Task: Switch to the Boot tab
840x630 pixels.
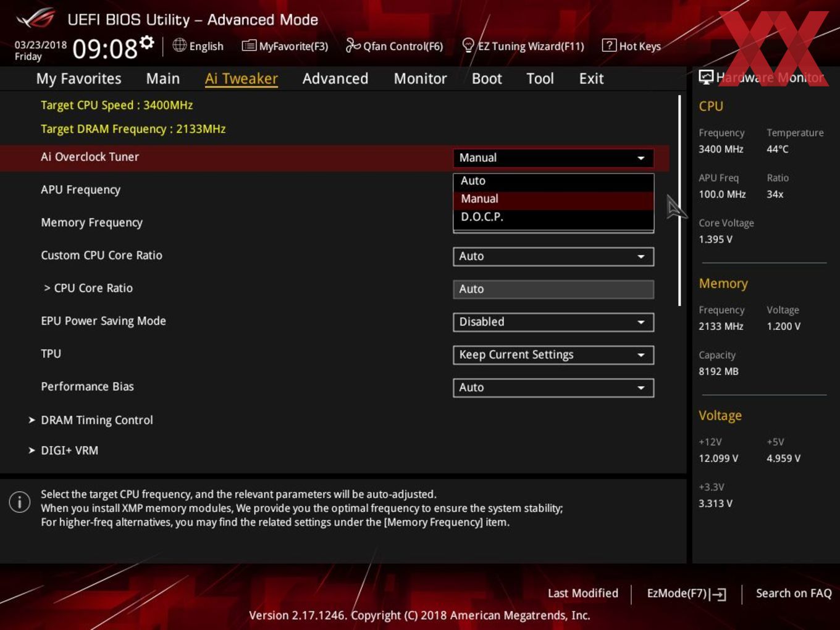Action: 487,78
